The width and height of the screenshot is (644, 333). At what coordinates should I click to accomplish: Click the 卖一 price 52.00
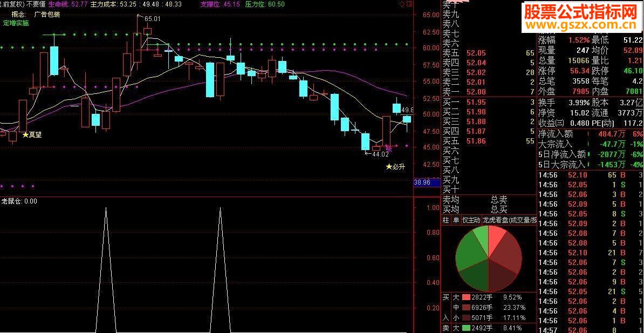point(476,92)
